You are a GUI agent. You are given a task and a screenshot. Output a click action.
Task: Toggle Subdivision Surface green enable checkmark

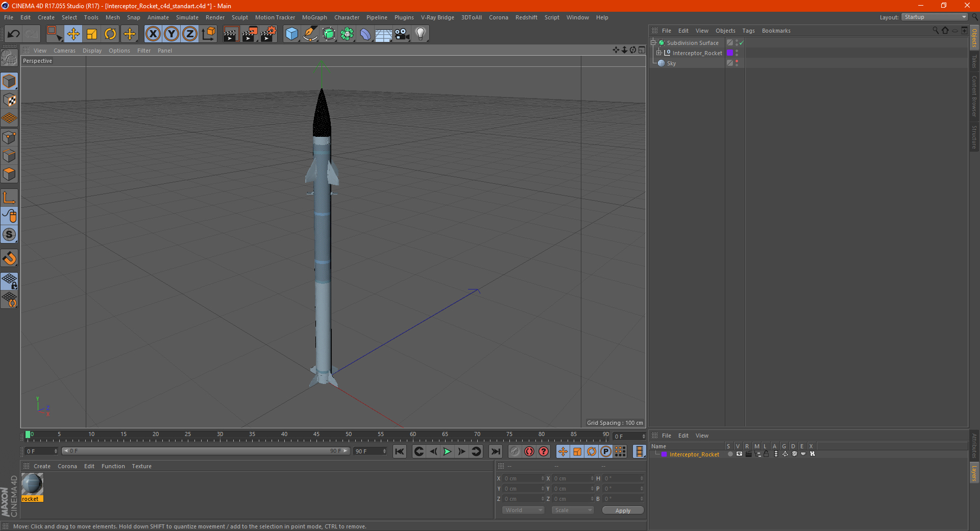click(x=742, y=43)
